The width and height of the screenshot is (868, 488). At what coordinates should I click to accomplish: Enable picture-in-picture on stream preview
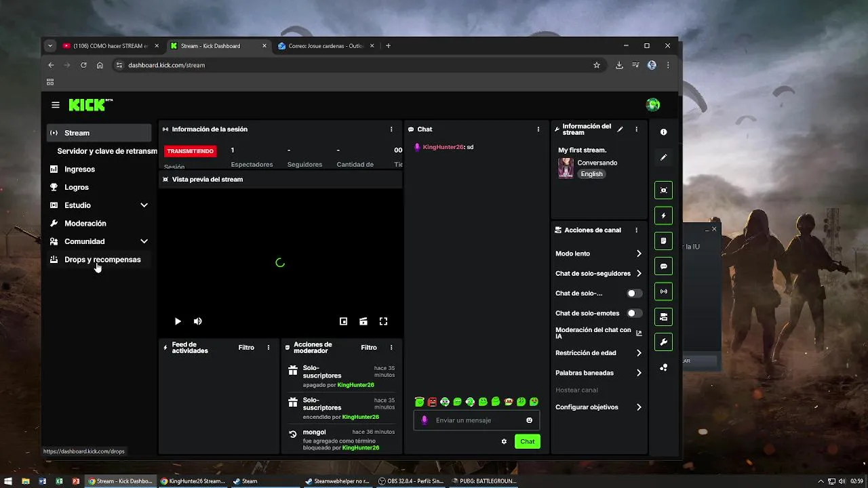click(343, 321)
